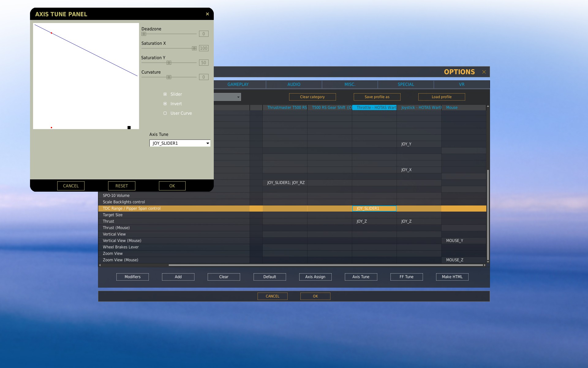The width and height of the screenshot is (588, 368).
Task: Toggle the Slider checkbox
Action: pos(165,94)
